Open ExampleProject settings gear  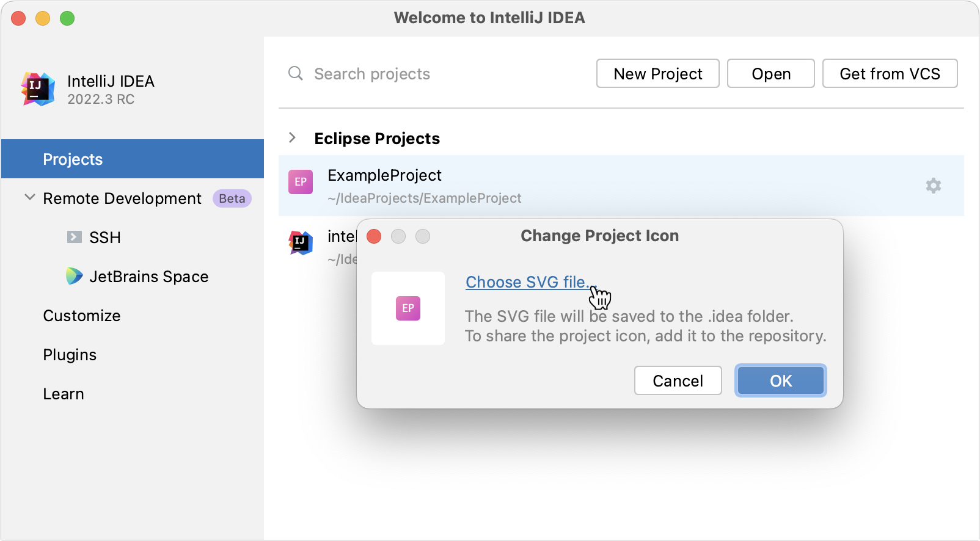click(933, 186)
